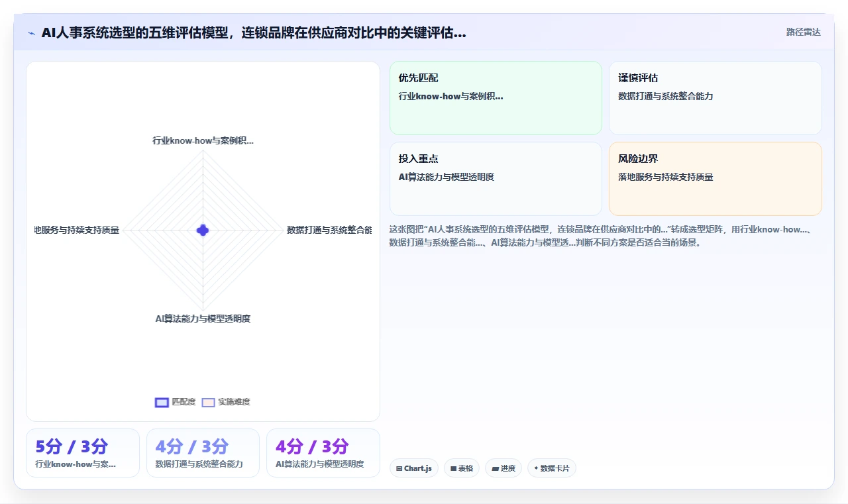Toggle the 实施难度 legend series
The image size is (848, 504).
226,402
